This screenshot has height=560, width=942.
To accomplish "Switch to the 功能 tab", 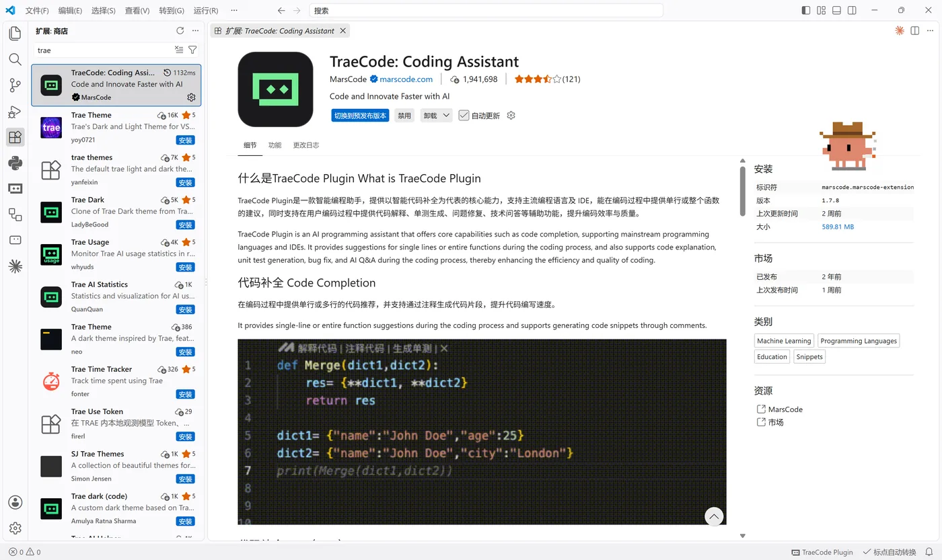I will coord(275,145).
